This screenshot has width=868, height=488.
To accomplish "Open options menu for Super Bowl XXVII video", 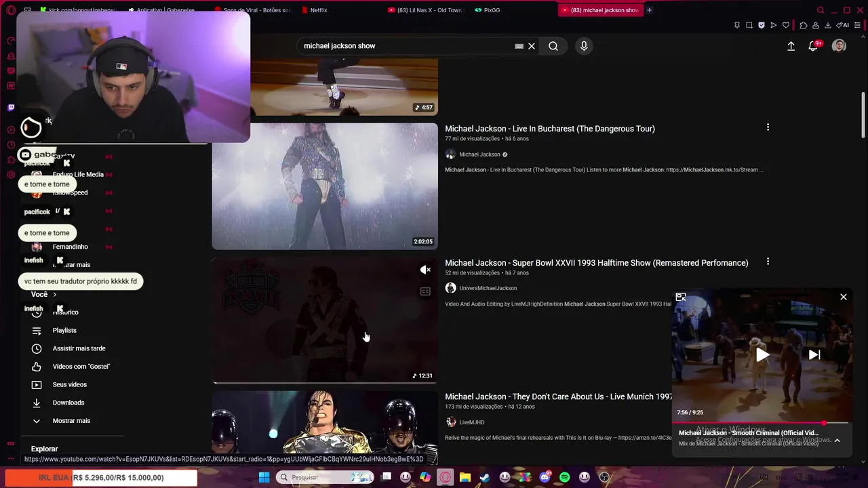I will (768, 262).
